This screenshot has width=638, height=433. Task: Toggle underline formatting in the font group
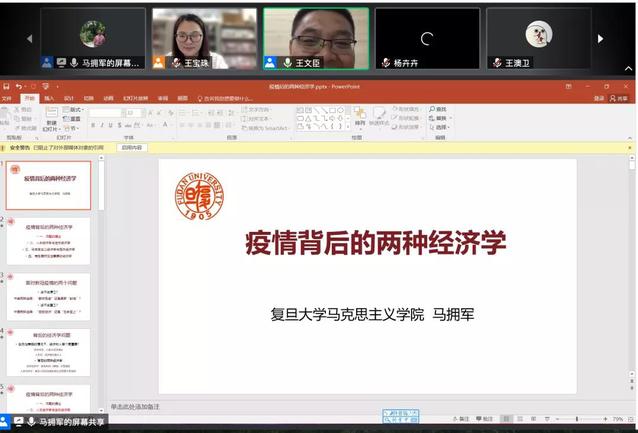coord(109,125)
